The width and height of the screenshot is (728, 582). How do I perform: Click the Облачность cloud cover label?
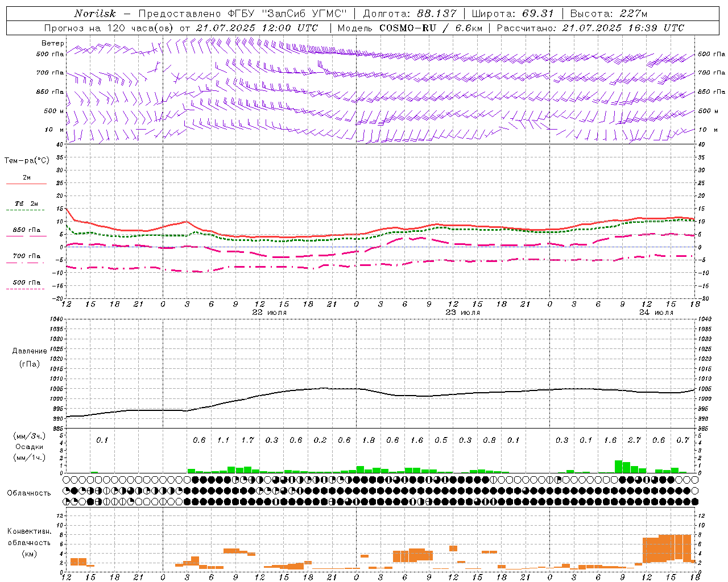pos(29,493)
